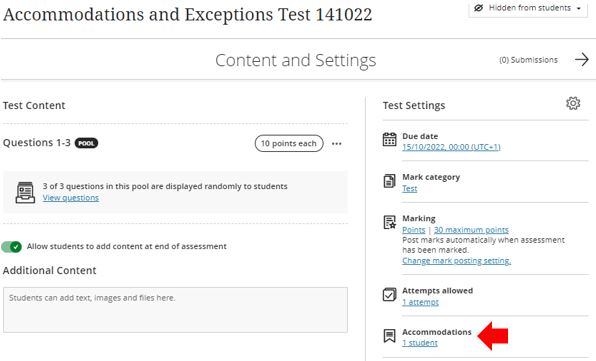Click the Post marks automatically description text
The height and width of the screenshot is (361, 596).
pyautogui.click(x=483, y=245)
